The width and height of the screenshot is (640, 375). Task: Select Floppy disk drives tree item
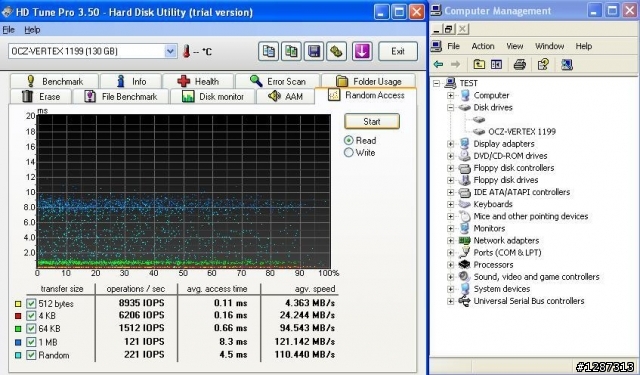coord(506,180)
